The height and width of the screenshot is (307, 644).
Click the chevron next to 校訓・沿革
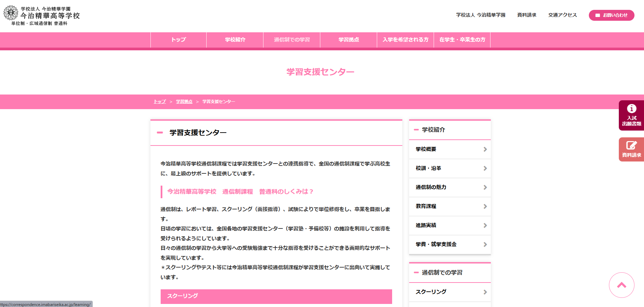485,168
